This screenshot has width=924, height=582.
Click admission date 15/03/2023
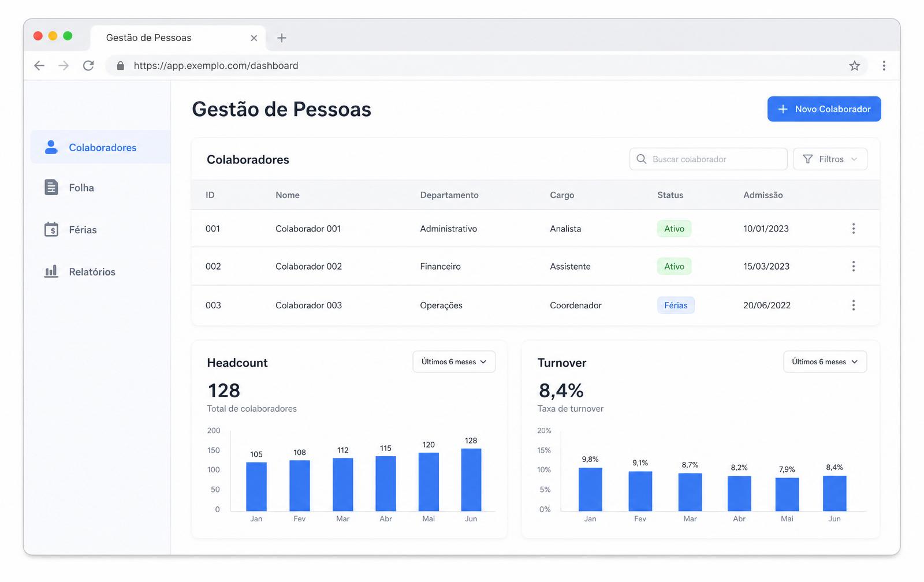coord(766,266)
